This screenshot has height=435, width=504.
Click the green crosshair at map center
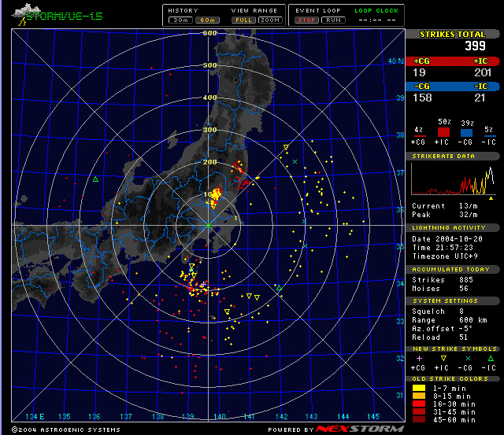point(208,225)
